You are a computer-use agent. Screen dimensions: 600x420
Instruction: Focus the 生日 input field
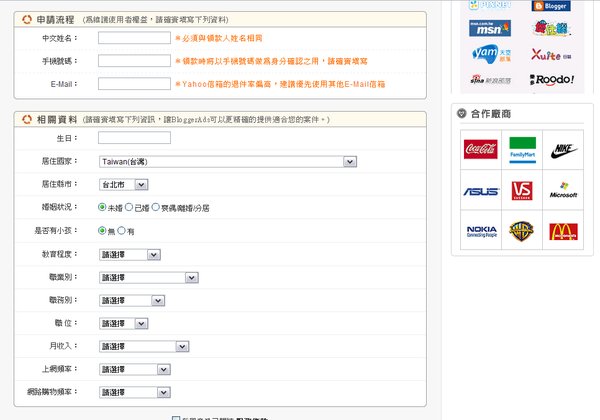[x=134, y=138]
